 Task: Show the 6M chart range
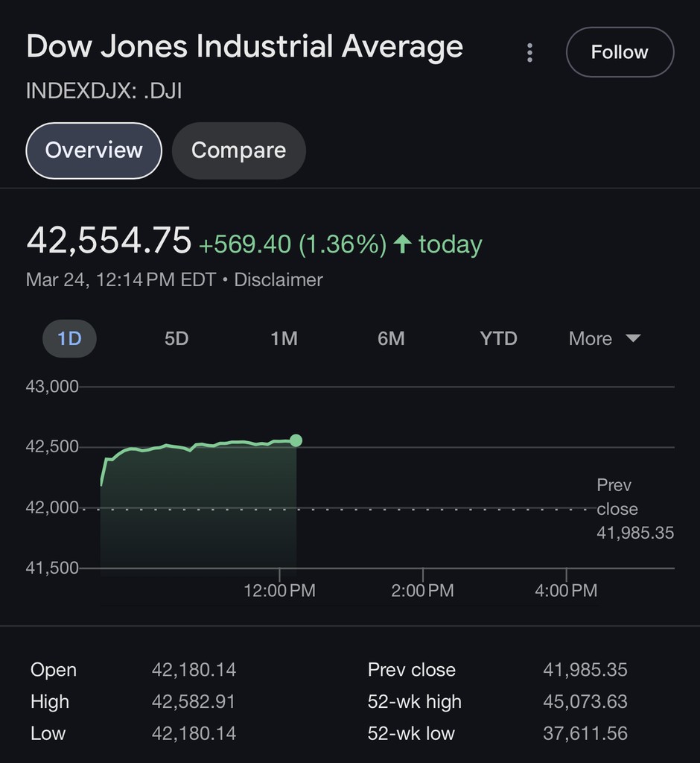pyautogui.click(x=391, y=339)
